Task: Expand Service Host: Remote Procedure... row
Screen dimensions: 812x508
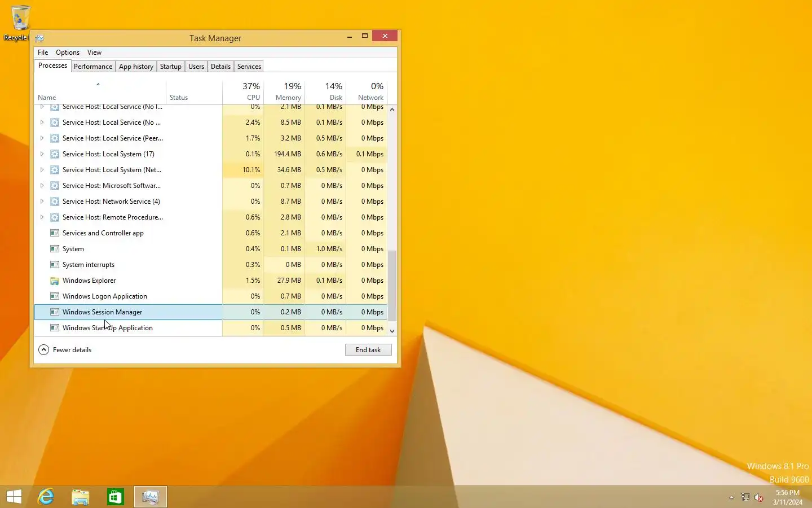Action: [42, 217]
